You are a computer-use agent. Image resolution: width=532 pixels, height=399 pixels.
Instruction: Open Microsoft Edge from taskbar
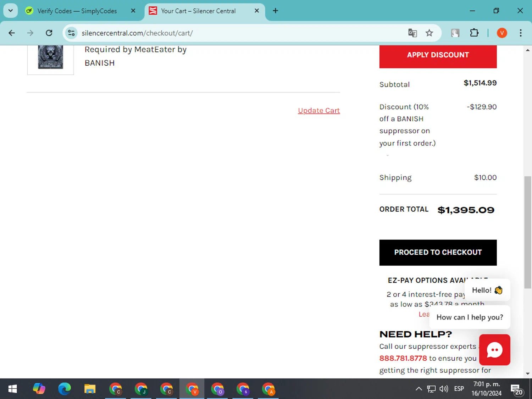[65, 389]
